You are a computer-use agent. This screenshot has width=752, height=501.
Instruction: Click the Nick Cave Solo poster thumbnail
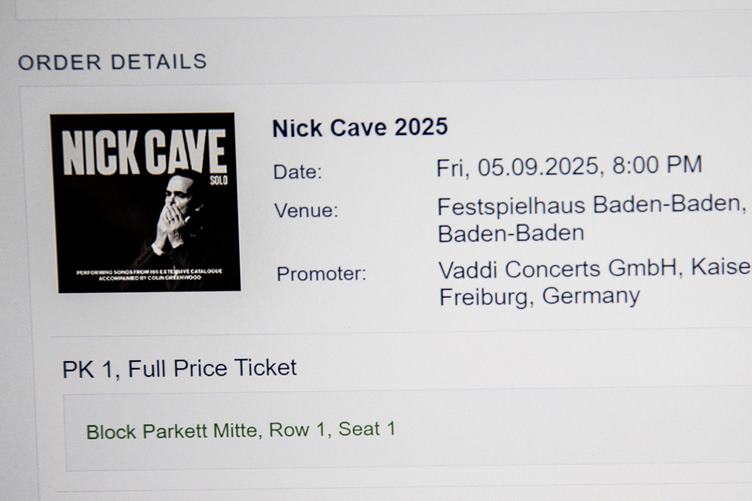pyautogui.click(x=145, y=202)
